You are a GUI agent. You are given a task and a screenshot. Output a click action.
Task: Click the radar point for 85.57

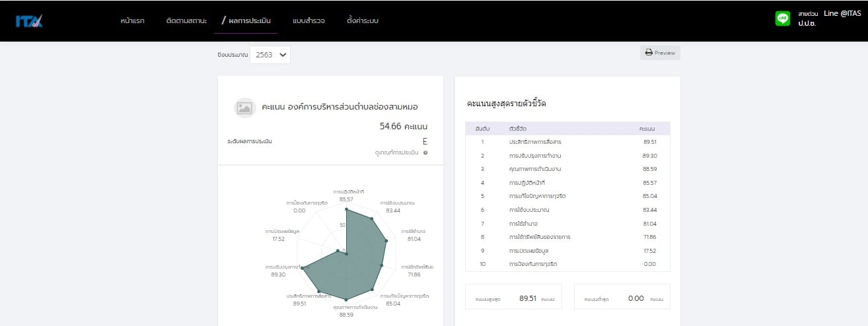click(346, 210)
